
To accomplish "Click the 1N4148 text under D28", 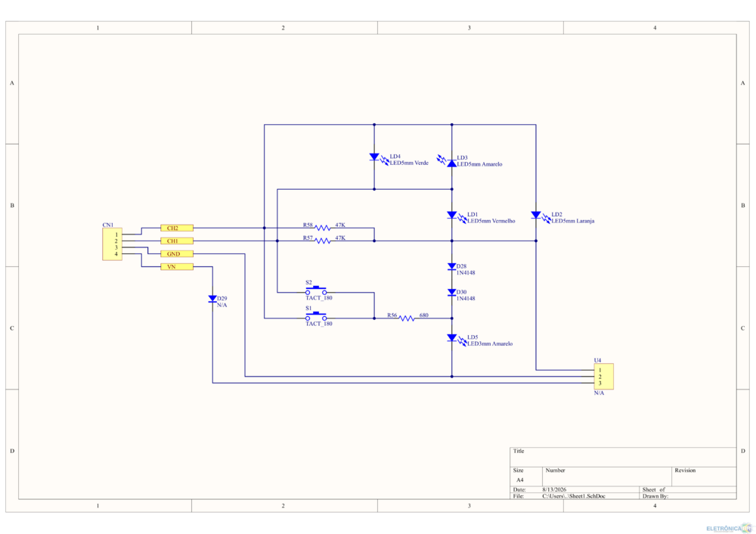I will (x=466, y=273).
